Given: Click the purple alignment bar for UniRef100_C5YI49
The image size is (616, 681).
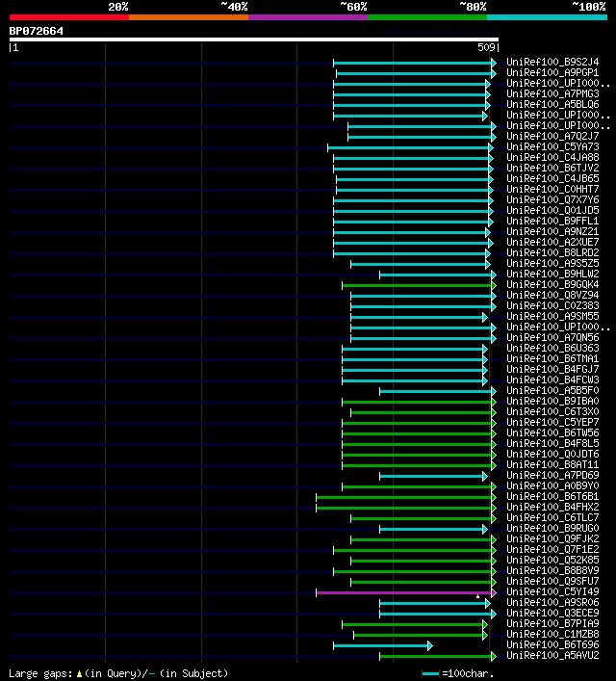Looking at the screenshot, I should coord(404,592).
